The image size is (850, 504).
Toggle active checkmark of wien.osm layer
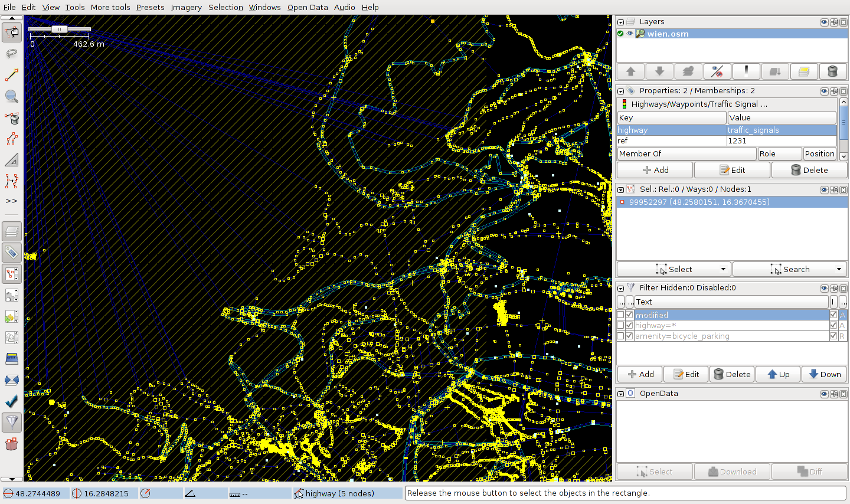(620, 34)
